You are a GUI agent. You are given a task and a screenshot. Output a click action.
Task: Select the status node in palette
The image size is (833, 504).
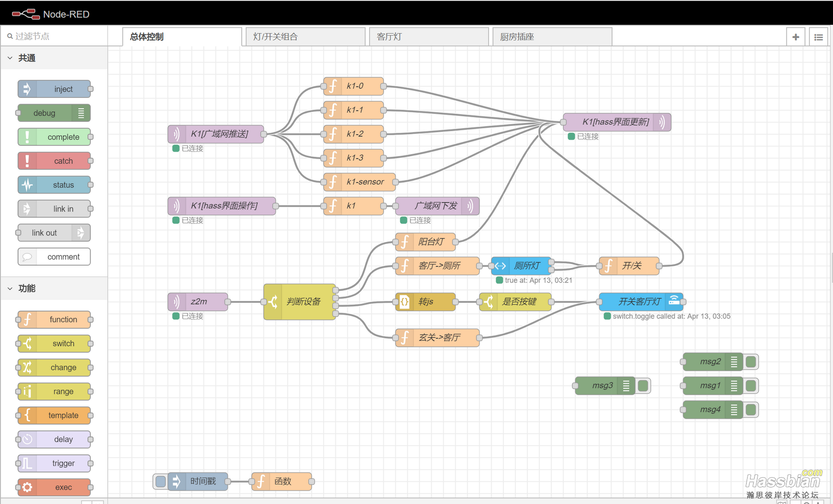tap(54, 185)
